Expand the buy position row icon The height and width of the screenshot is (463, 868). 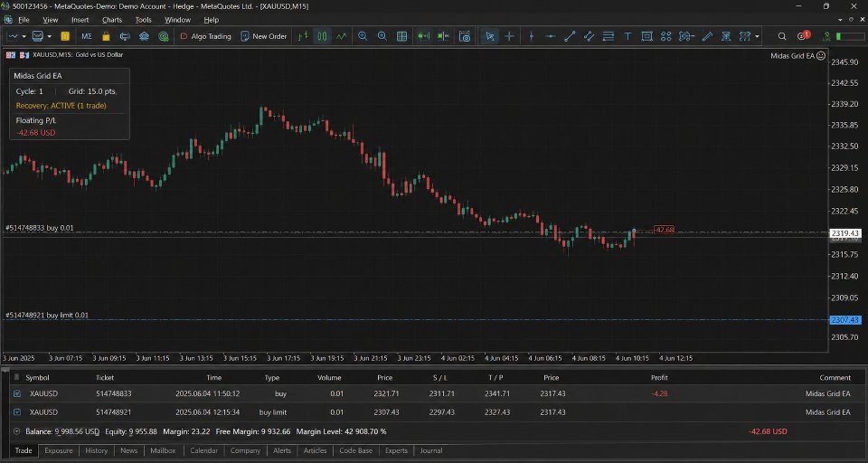click(x=16, y=393)
